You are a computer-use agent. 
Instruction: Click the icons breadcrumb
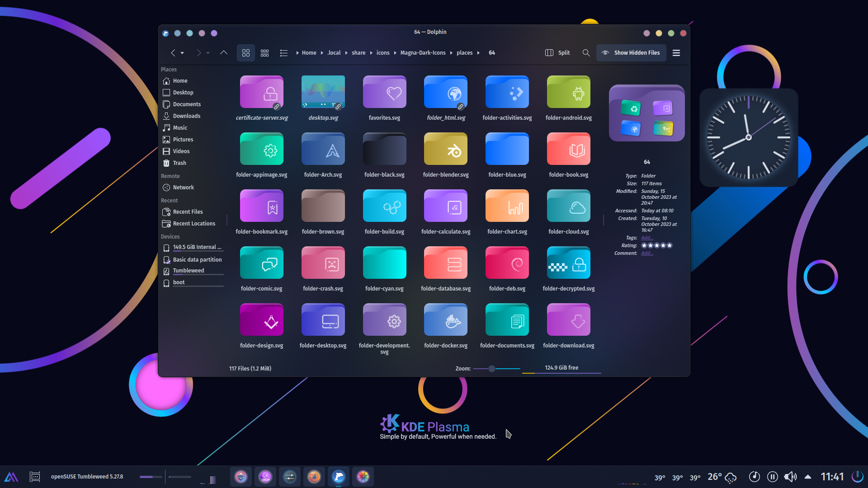pyautogui.click(x=383, y=53)
